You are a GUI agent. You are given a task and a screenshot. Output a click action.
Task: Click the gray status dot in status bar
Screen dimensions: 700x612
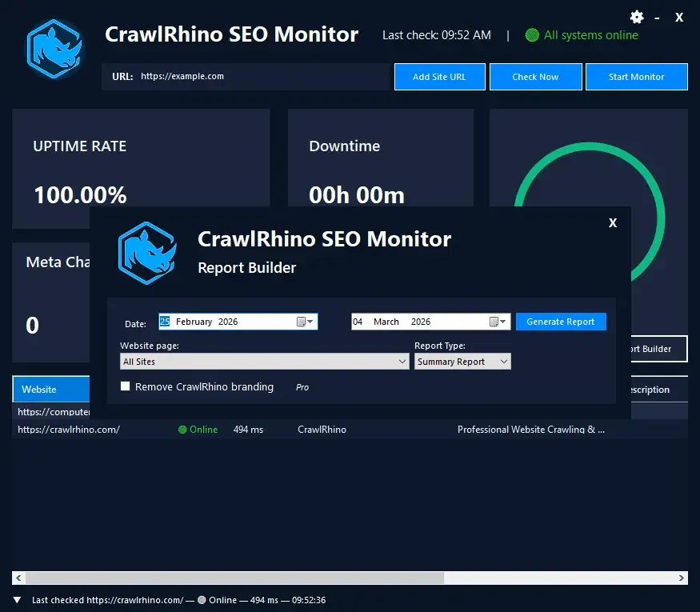(202, 600)
